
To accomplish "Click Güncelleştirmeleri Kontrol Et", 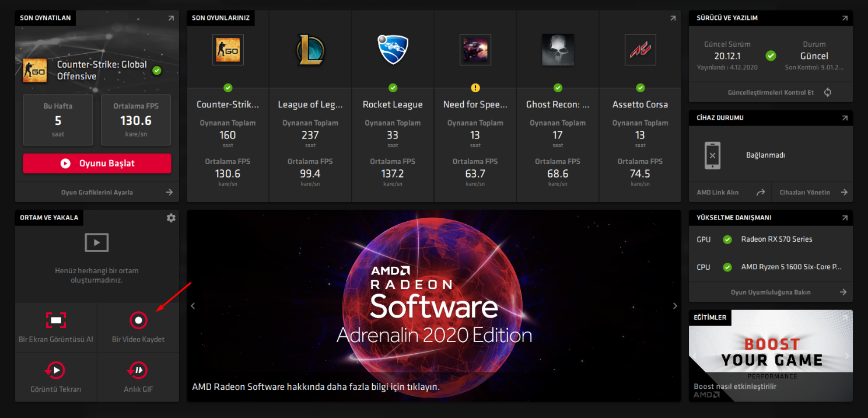I will tap(771, 92).
